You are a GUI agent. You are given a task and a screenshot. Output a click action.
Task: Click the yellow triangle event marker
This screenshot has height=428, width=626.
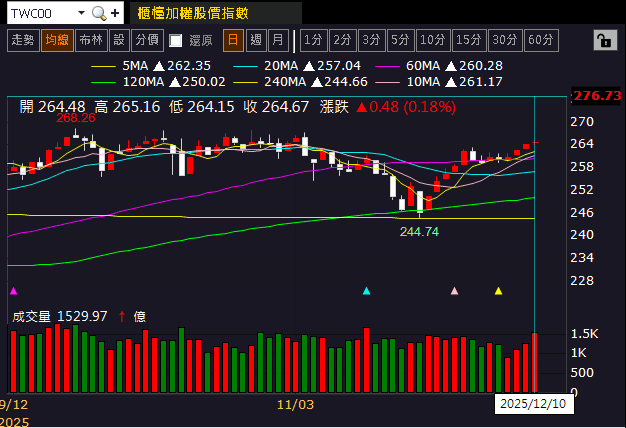coord(498,291)
